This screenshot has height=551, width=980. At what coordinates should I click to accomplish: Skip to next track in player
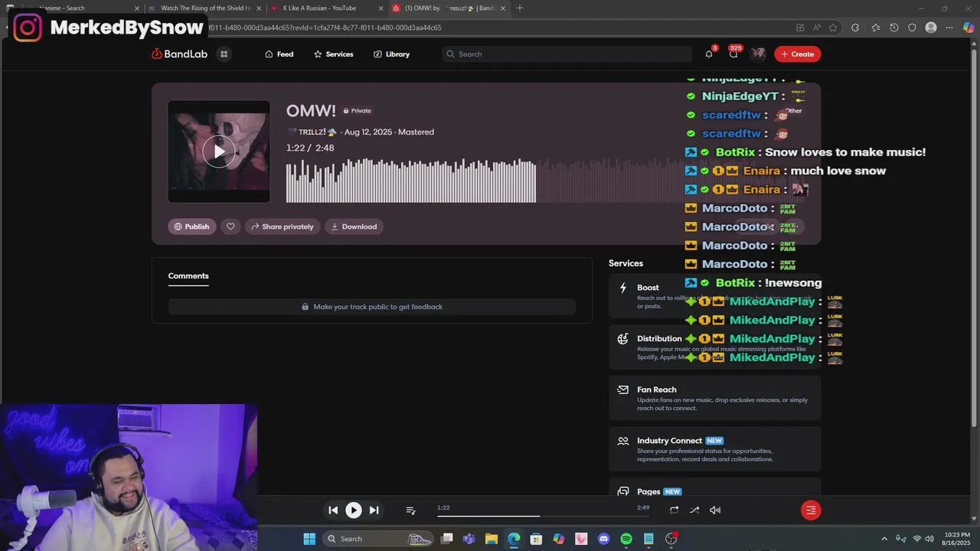tap(374, 510)
